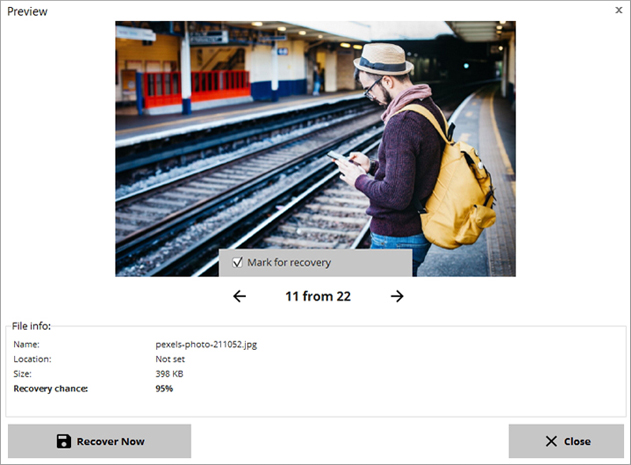631x465 pixels.
Task: Click the 95% recovery chance value
Action: click(x=164, y=389)
